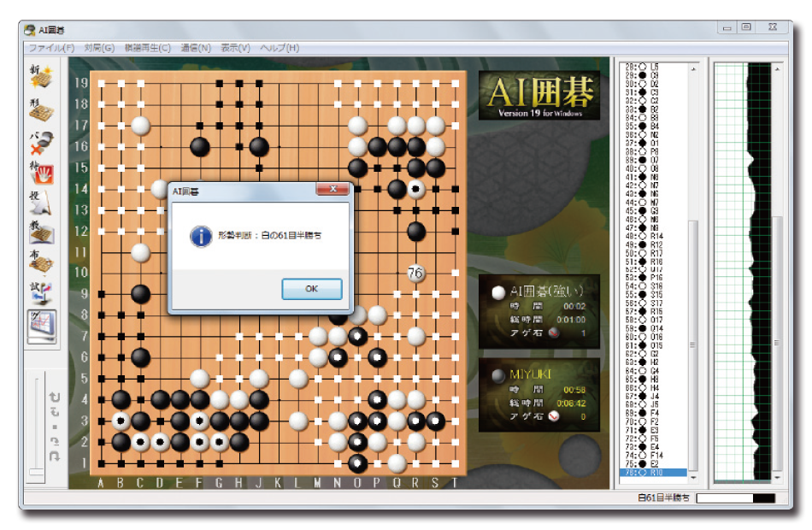Click the white-black score bar in status bar

736,498
